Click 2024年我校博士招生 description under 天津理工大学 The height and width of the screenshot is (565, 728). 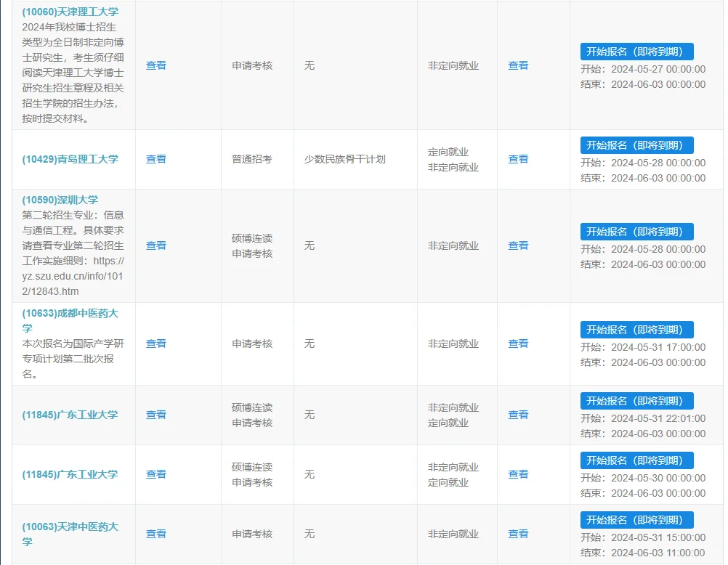73,73
